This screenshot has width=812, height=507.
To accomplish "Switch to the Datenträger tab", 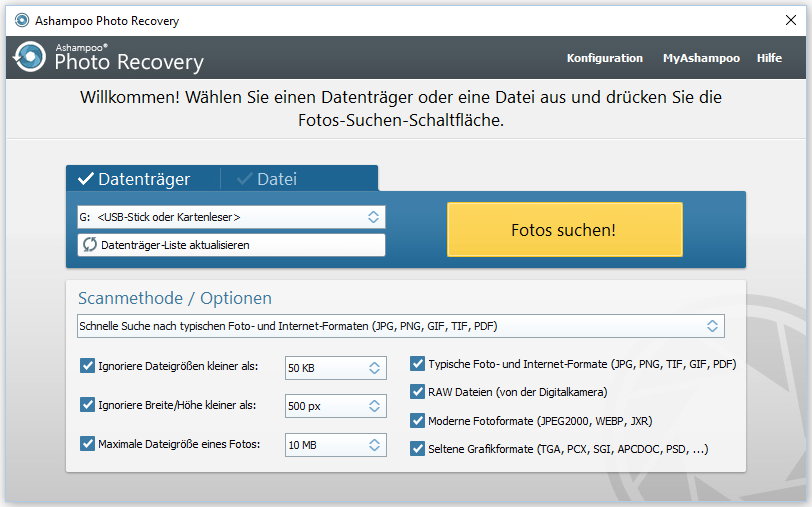I will (143, 179).
